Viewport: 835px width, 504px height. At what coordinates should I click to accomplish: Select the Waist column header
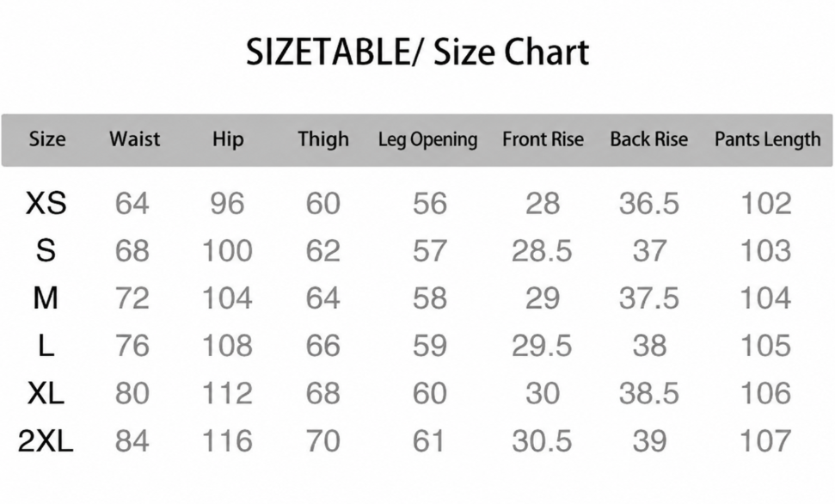135,139
